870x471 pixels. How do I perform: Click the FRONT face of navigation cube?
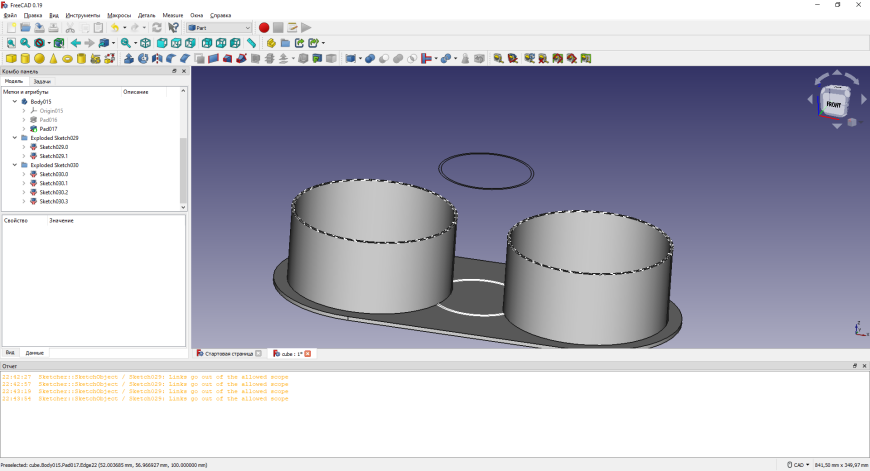tap(833, 102)
